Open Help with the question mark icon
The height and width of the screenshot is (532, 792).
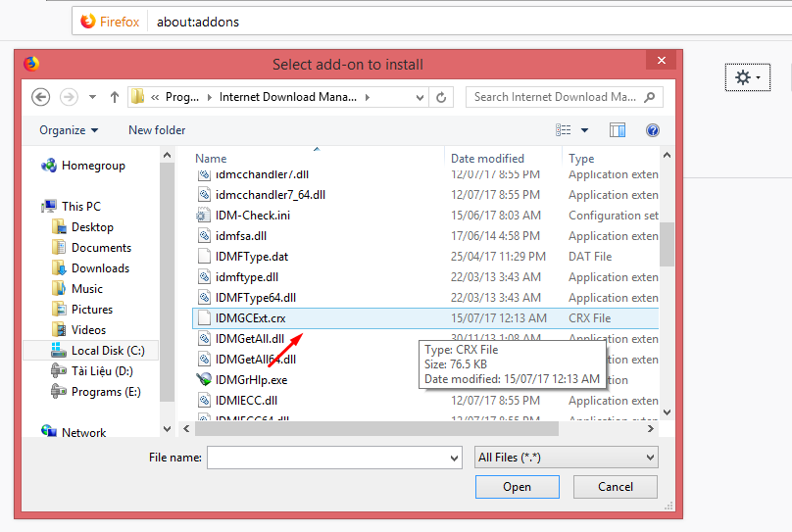653,130
